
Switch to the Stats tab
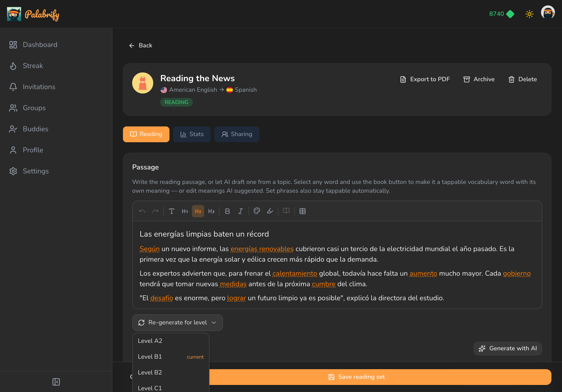point(192,134)
